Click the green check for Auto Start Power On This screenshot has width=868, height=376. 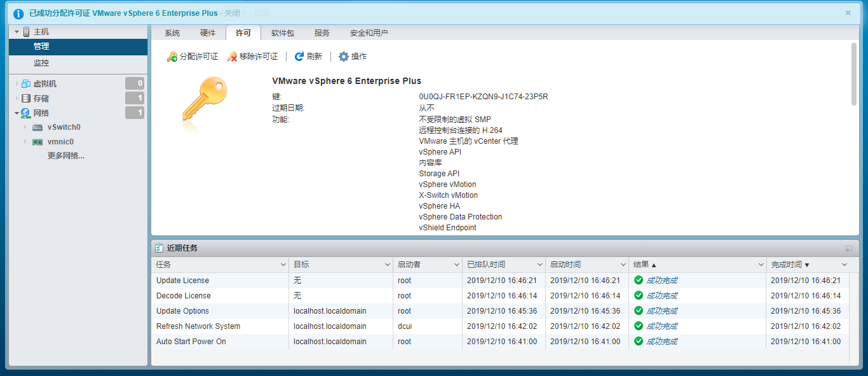pos(639,342)
